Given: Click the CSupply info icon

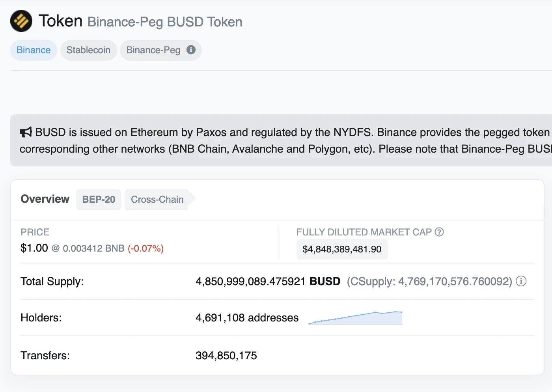Looking at the screenshot, I should pos(521,281).
